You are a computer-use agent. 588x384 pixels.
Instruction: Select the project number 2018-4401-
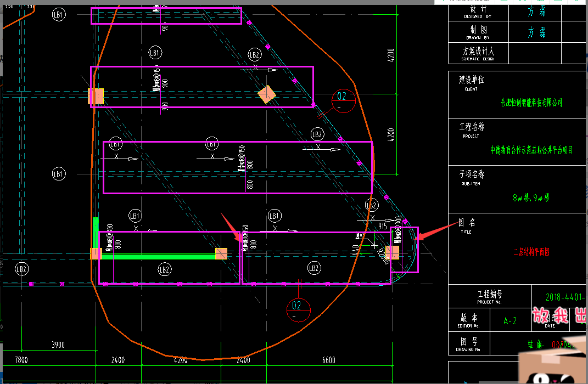565,297
